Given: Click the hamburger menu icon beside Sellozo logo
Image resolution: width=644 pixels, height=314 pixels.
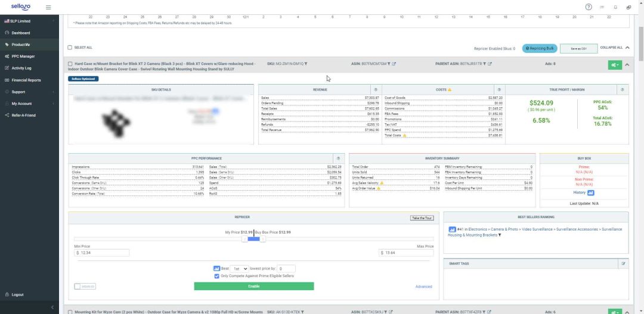Looking at the screenshot, I should click(48, 7).
